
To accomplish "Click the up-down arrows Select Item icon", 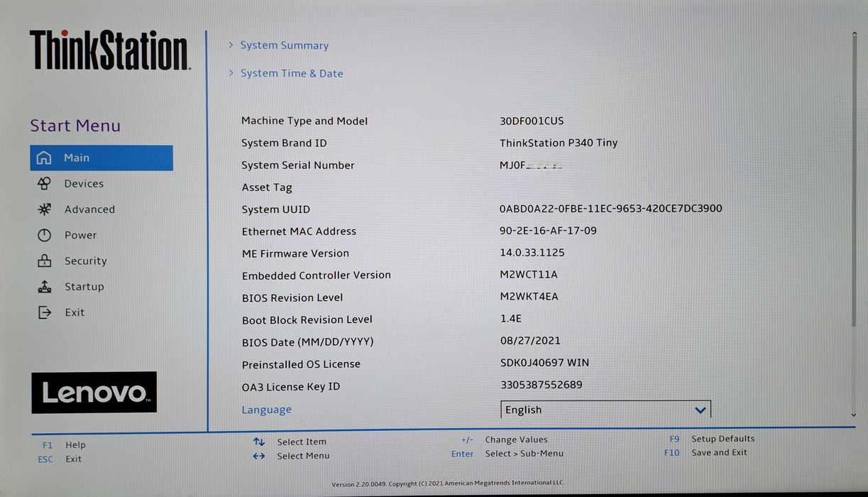I will coord(259,442).
